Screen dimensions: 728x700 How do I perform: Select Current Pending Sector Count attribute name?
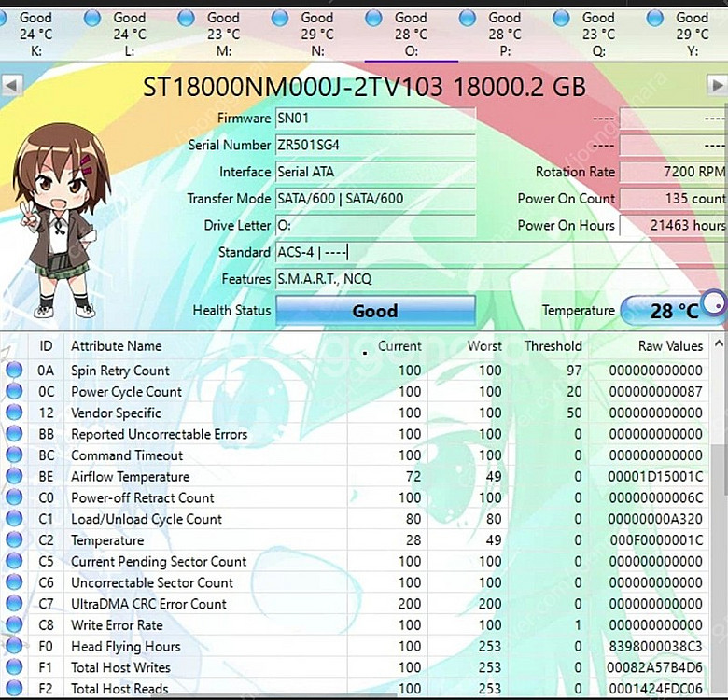click(159, 561)
